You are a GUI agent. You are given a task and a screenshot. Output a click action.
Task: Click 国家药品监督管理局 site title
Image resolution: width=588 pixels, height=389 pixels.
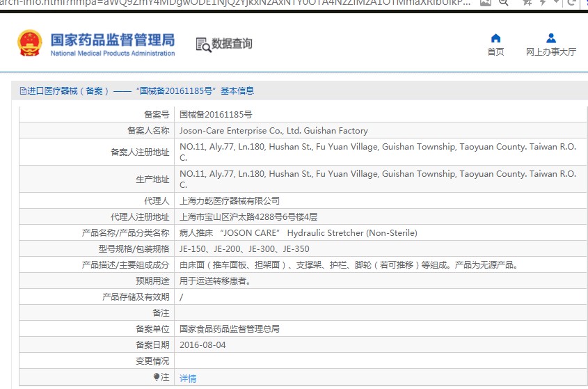(x=113, y=40)
